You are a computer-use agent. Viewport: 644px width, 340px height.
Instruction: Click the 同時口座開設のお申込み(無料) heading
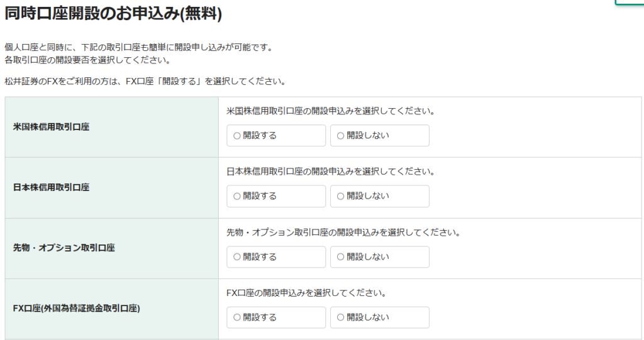[113, 13]
